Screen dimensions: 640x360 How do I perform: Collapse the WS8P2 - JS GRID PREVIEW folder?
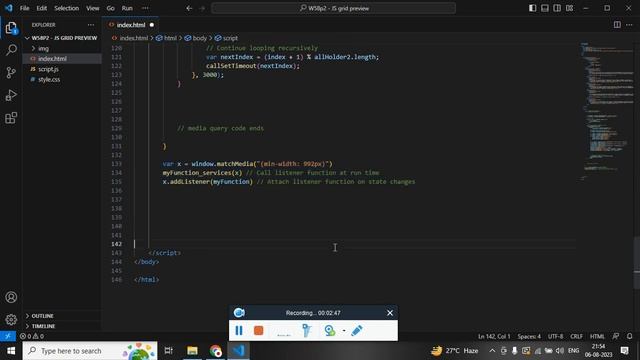coord(61,38)
